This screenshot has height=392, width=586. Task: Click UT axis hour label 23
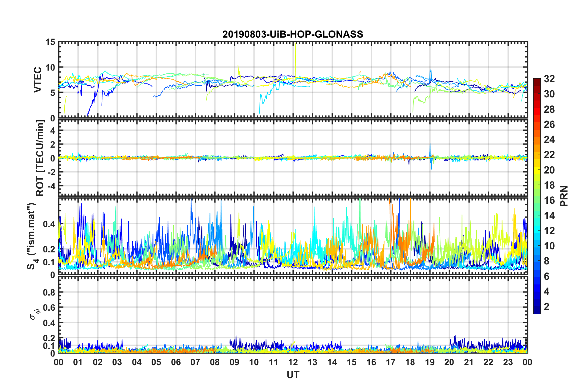click(x=508, y=362)
